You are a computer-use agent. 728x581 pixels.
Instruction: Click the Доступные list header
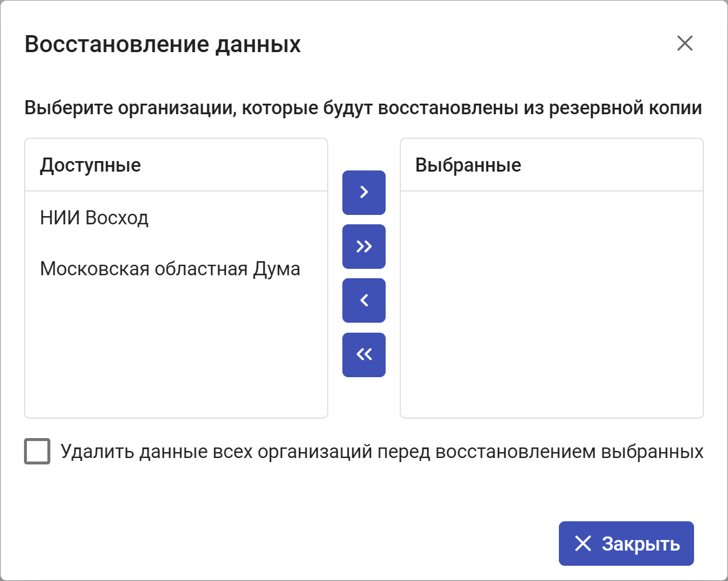pyautogui.click(x=176, y=165)
